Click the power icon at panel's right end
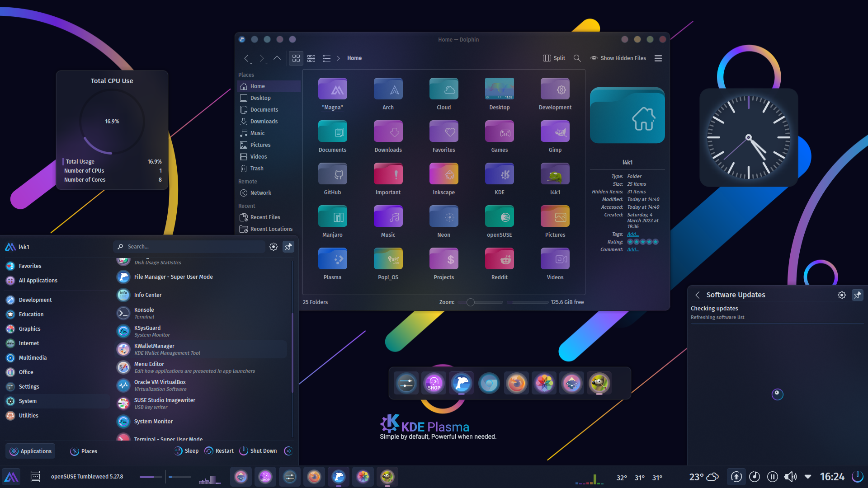 tap(857, 477)
